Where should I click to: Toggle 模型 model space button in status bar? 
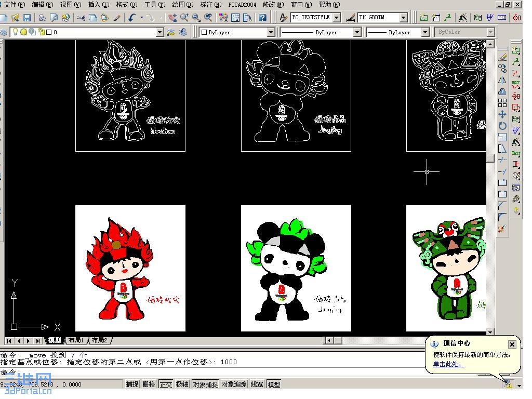[274, 384]
